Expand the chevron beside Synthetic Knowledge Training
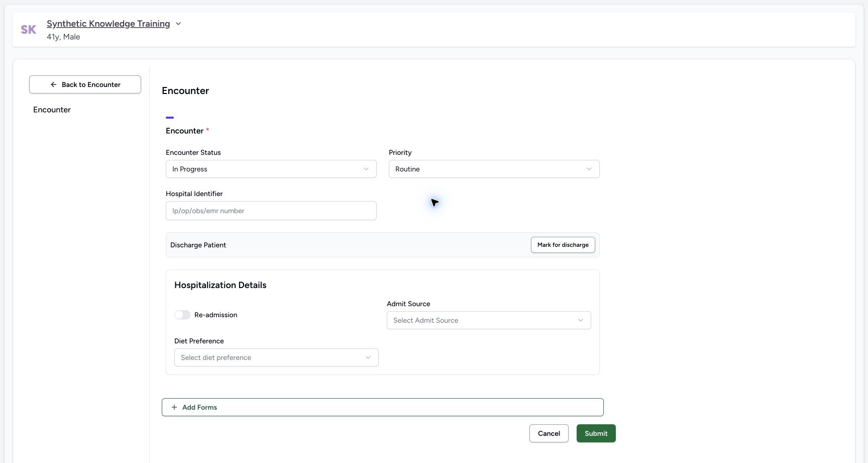Screen dimensions: 868x463 178,24
